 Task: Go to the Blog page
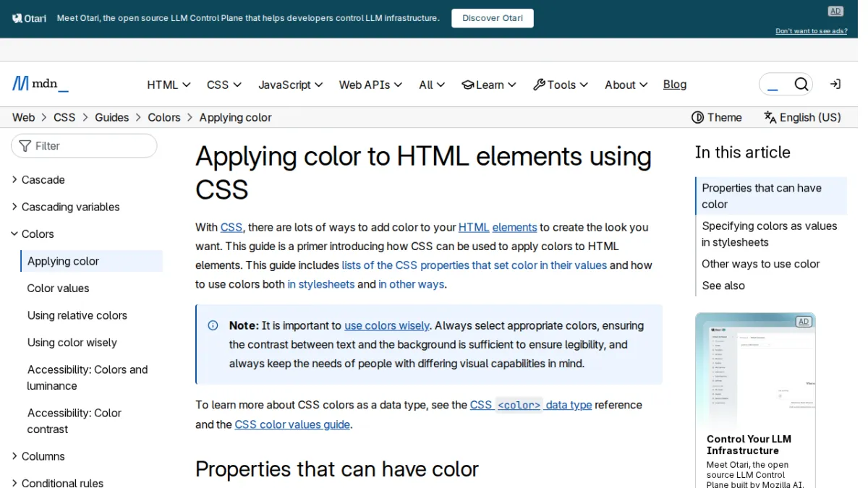click(675, 85)
